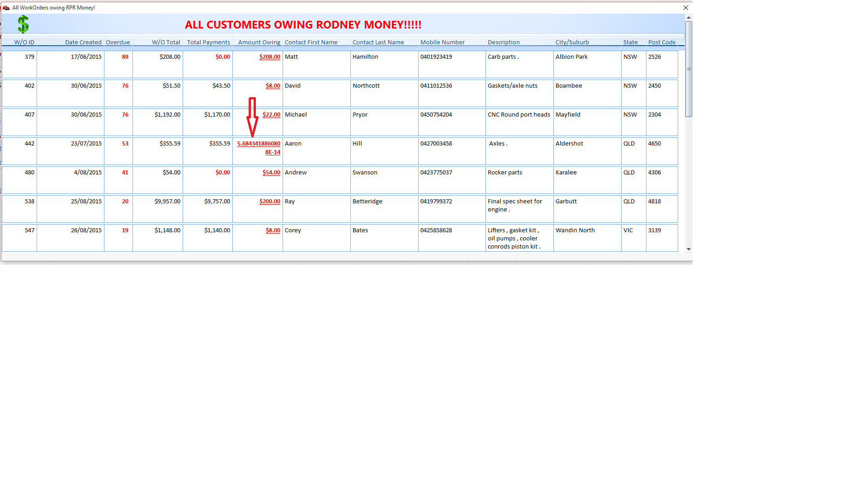Open the 5.684341886080 8E-14 amount link
This screenshot has width=868, height=488.
click(x=259, y=148)
